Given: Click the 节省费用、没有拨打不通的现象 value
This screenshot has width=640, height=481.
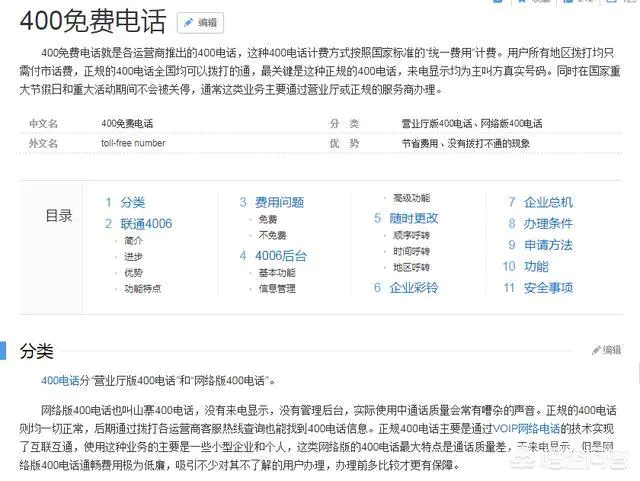Looking at the screenshot, I should (x=466, y=143).
